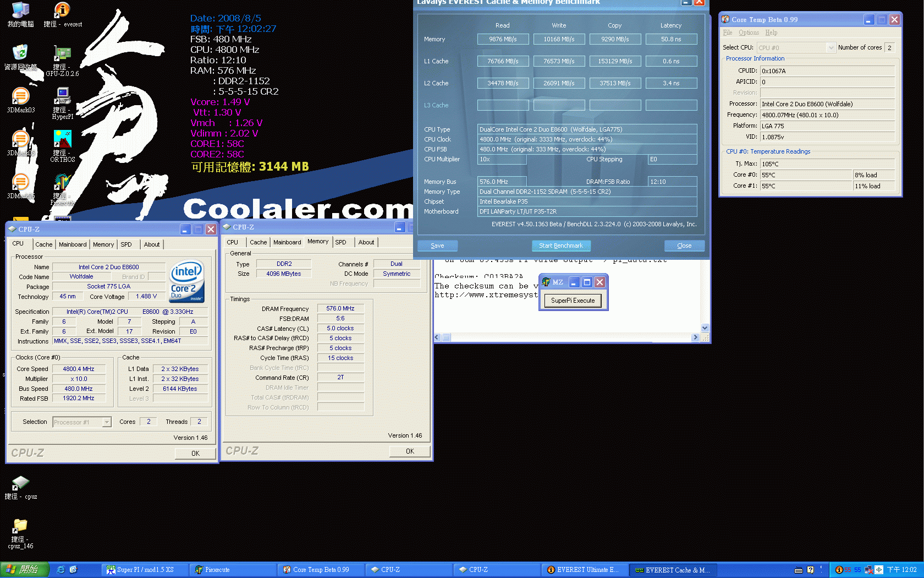Switch to CPU tab in right CPU-Z
Viewport: 924px width, 578px height.
pos(233,242)
